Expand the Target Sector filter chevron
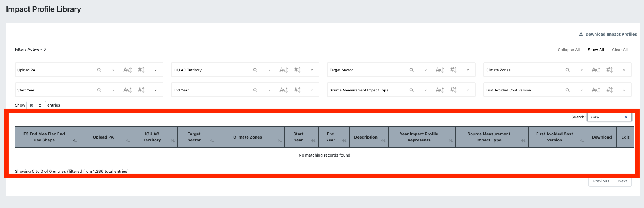The width and height of the screenshot is (644, 208). coord(468,70)
